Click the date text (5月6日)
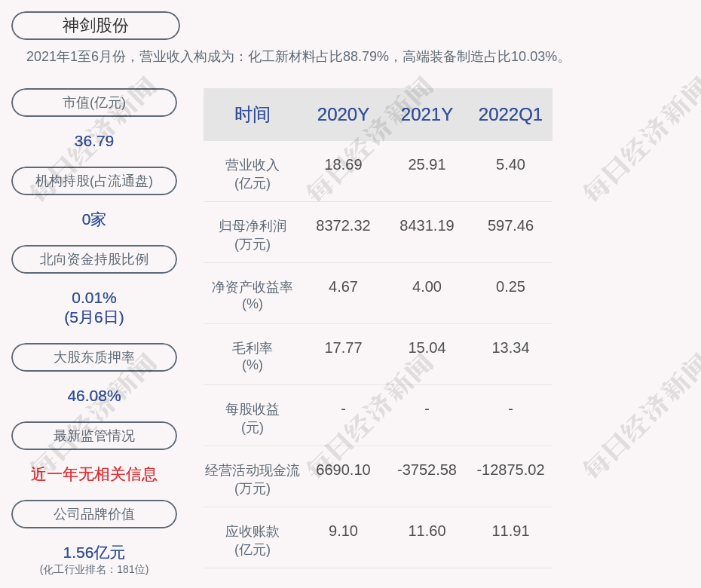 (x=94, y=317)
